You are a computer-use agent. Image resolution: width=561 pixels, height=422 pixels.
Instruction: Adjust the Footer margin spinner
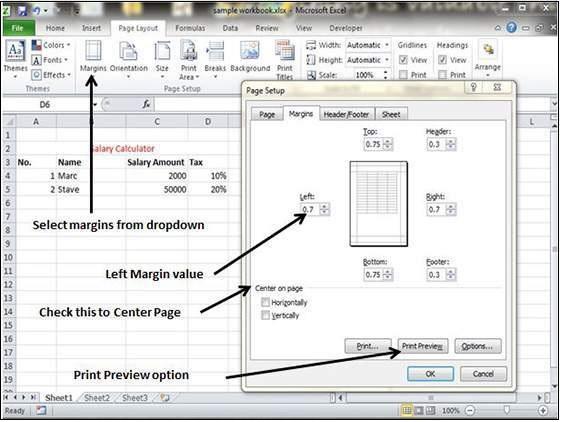click(451, 275)
